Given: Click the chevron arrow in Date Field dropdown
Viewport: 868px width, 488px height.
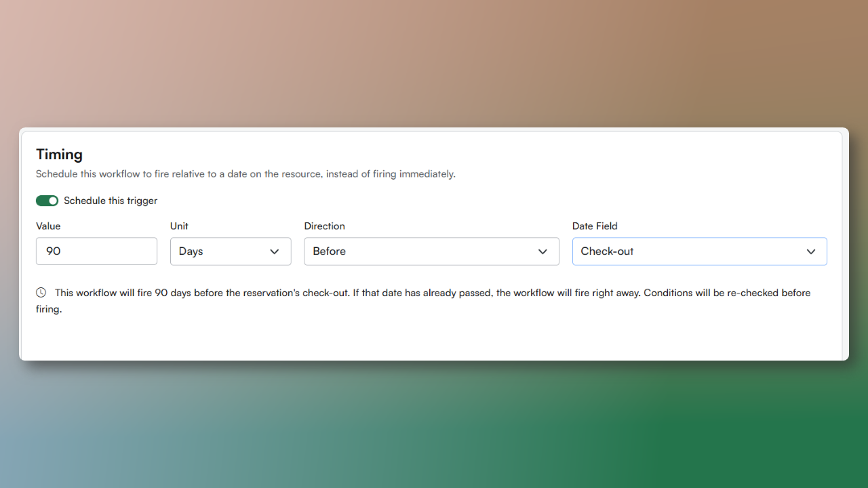Looking at the screenshot, I should point(811,251).
